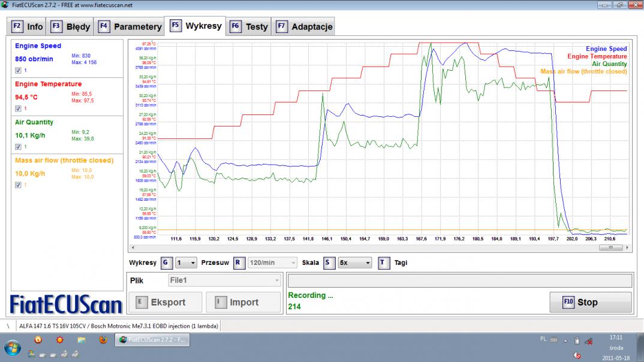Open the Błędy tab
This screenshot has width=644, height=362.
click(x=71, y=27)
